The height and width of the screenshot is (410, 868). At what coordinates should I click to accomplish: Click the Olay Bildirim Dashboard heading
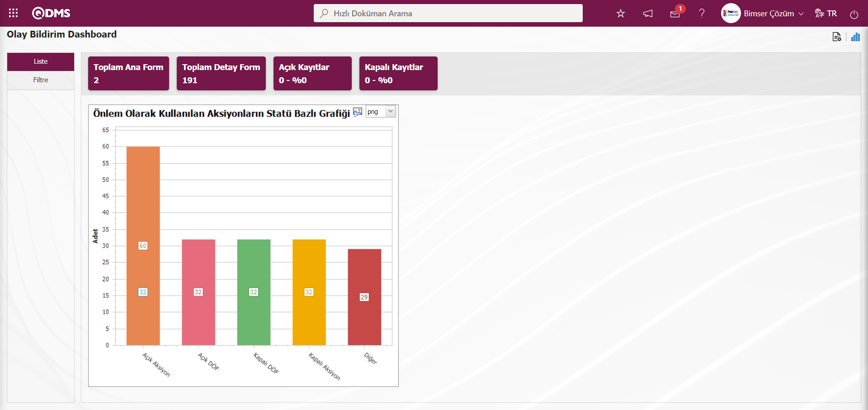[x=61, y=34]
